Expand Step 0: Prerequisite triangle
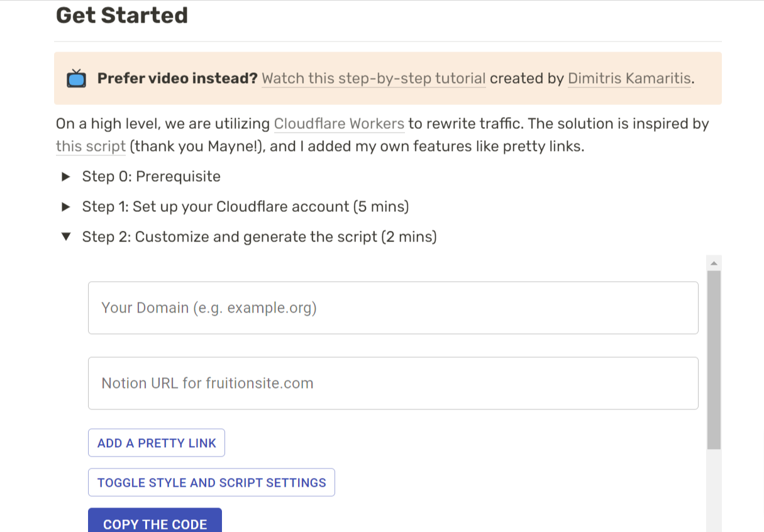This screenshot has height=532, width=764. click(65, 177)
